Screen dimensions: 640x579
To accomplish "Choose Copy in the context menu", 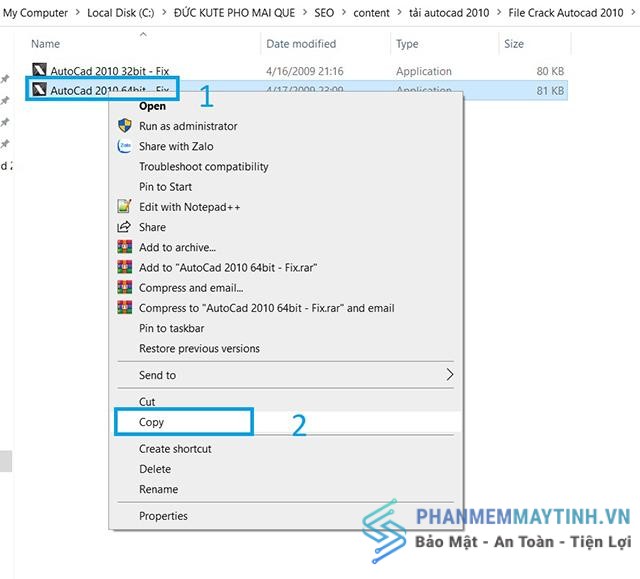I will coord(151,422).
